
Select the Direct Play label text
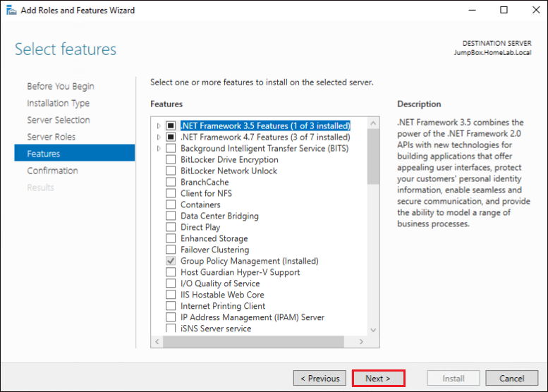200,227
